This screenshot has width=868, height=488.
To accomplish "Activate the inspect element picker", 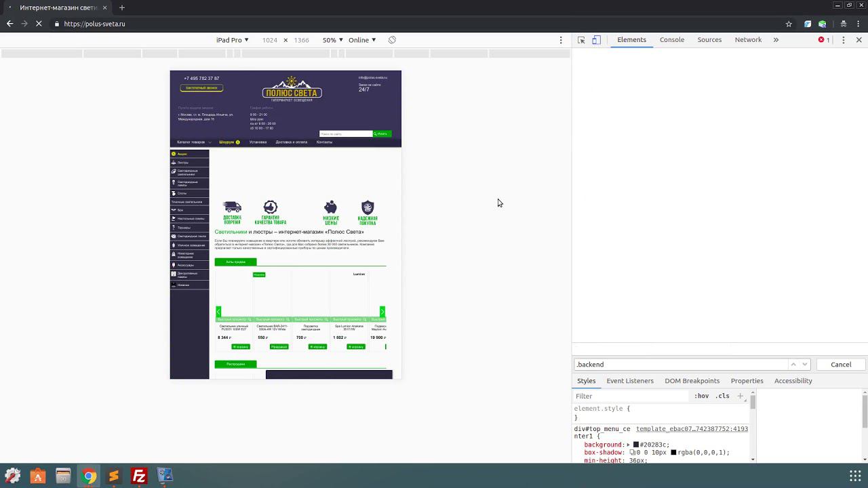I will point(581,40).
